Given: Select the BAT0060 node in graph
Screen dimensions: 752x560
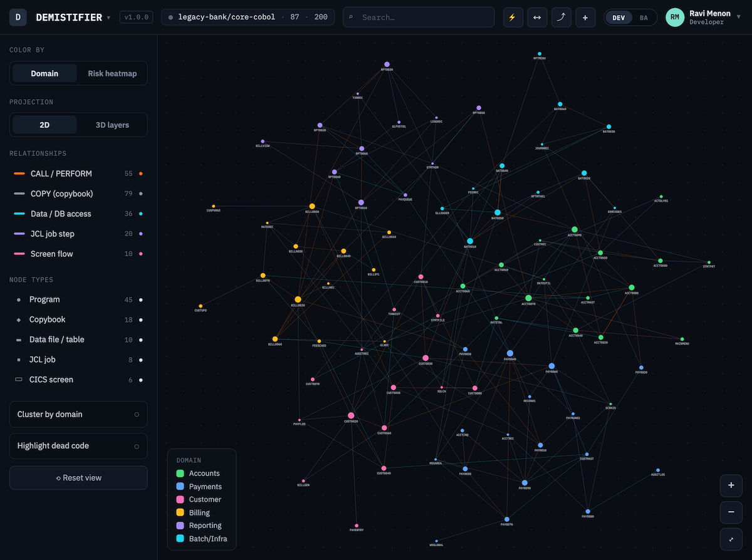Looking at the screenshot, I should tap(560, 104).
